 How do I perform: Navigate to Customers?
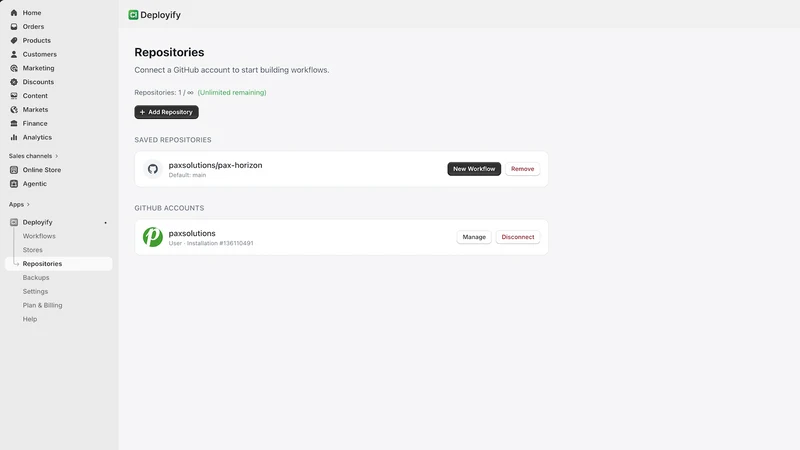pyautogui.click(x=39, y=54)
